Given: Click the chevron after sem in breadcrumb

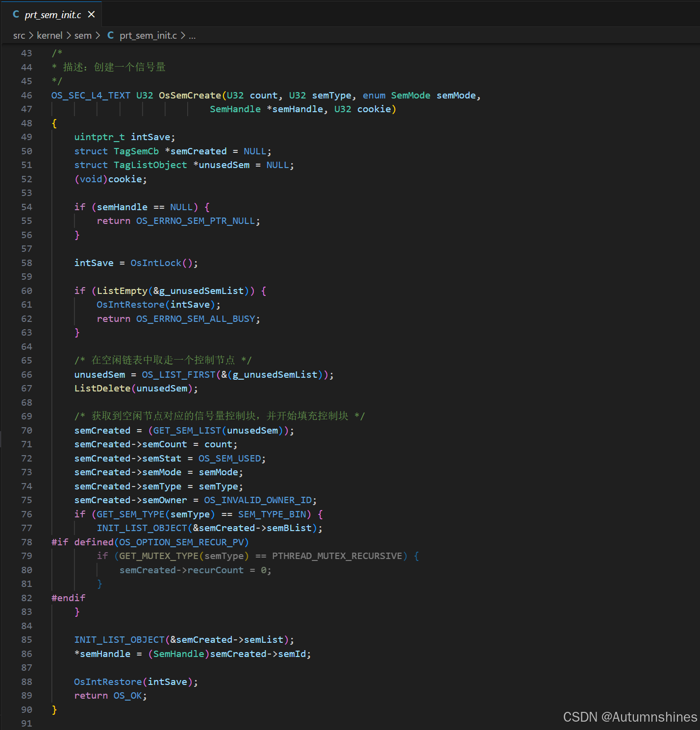Looking at the screenshot, I should [98, 36].
